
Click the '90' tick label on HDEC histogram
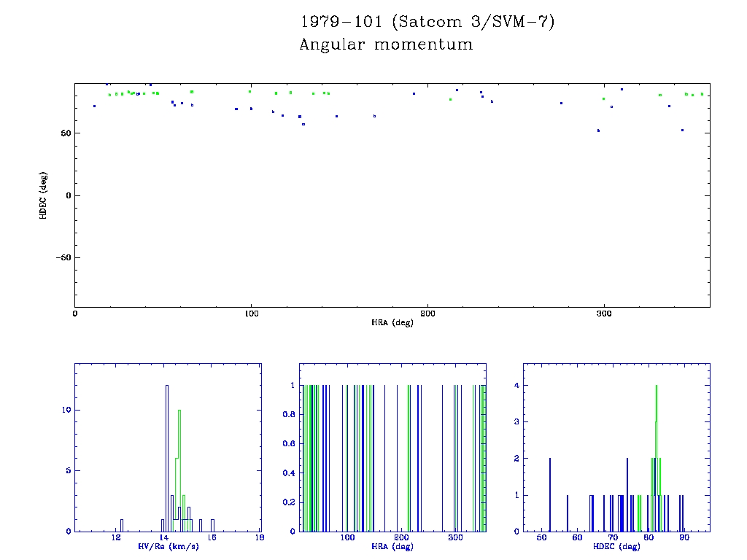point(684,538)
